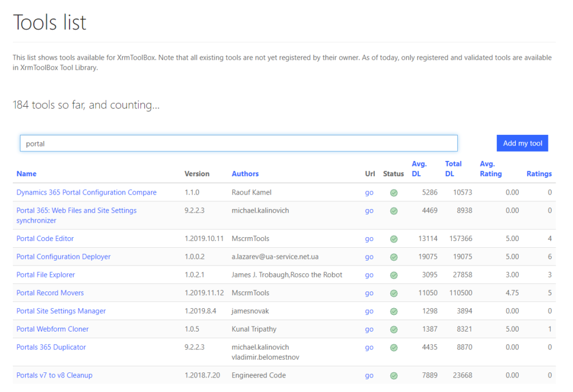
Task: Click the status checkmark in the Portal Record Movers row
Action: coord(393,294)
